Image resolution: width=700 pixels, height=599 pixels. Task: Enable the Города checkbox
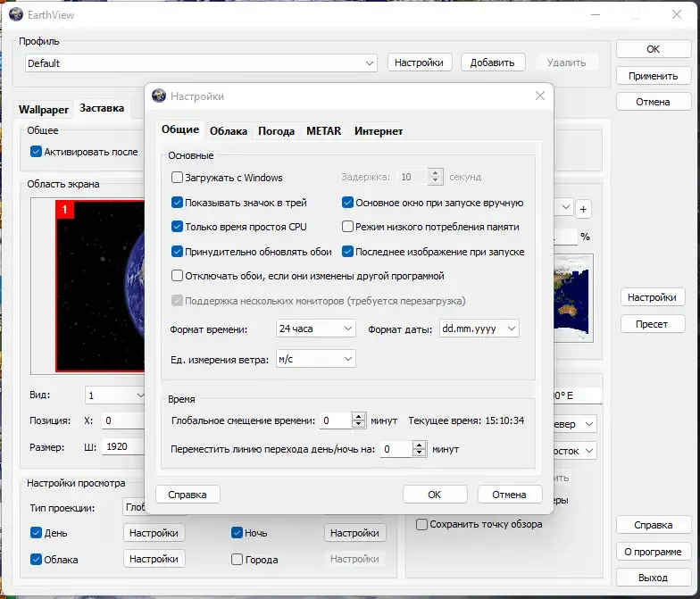pos(237,559)
